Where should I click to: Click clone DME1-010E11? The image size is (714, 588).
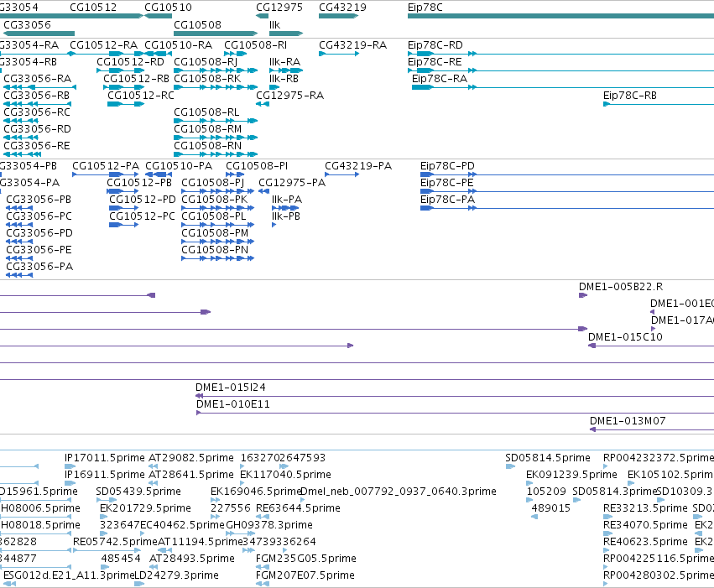(233, 404)
